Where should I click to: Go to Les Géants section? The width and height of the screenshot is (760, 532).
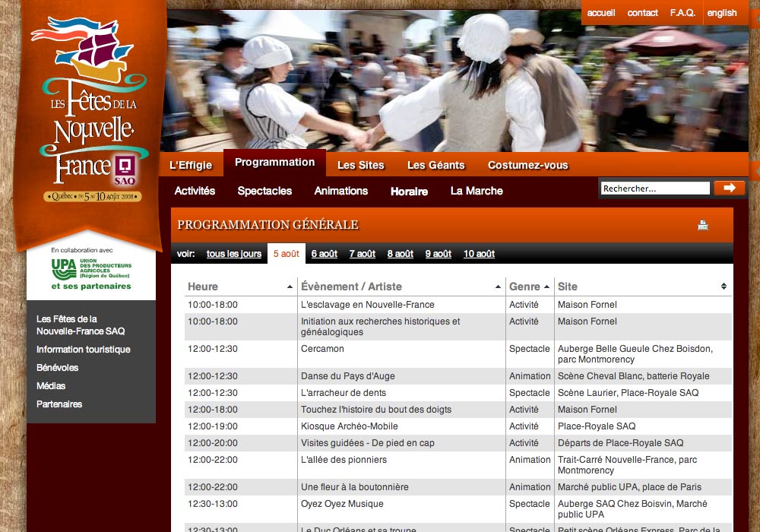435,165
